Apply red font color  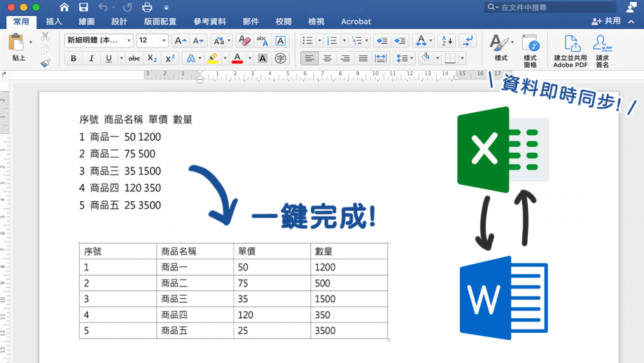(x=237, y=58)
